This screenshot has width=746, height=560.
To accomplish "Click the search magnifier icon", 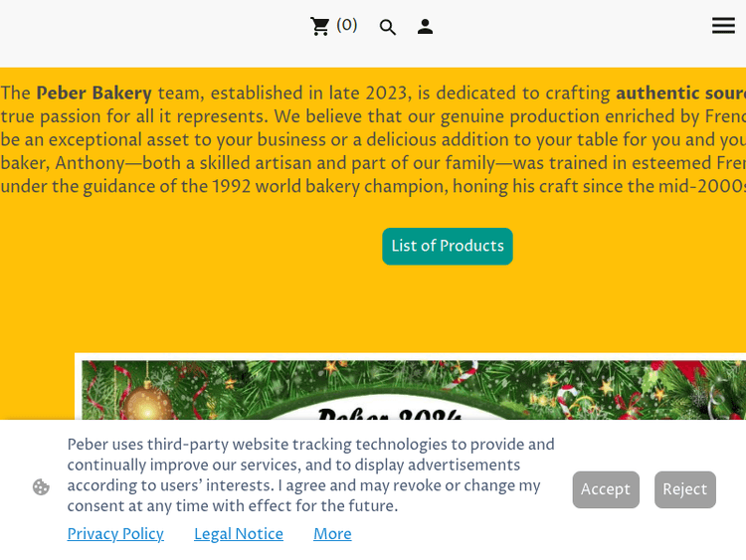I will (x=388, y=28).
